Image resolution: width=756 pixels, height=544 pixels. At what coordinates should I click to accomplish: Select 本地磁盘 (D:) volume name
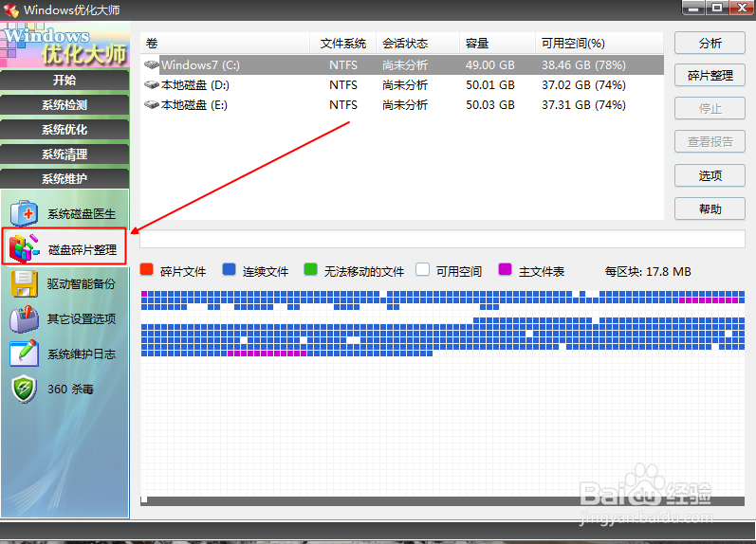195,85
